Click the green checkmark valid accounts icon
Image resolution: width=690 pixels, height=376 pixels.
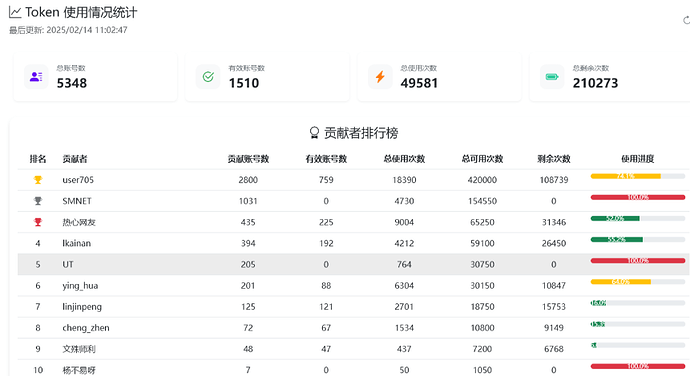pyautogui.click(x=208, y=77)
